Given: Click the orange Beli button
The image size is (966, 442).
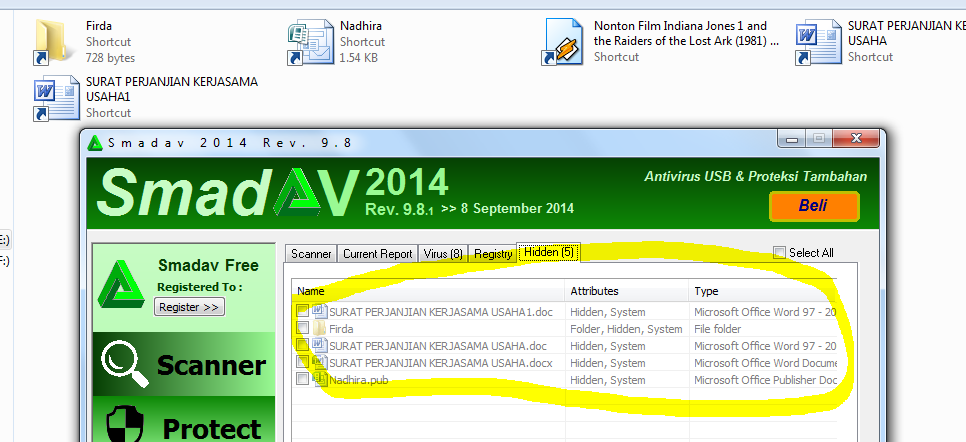Looking at the screenshot, I should (x=814, y=207).
